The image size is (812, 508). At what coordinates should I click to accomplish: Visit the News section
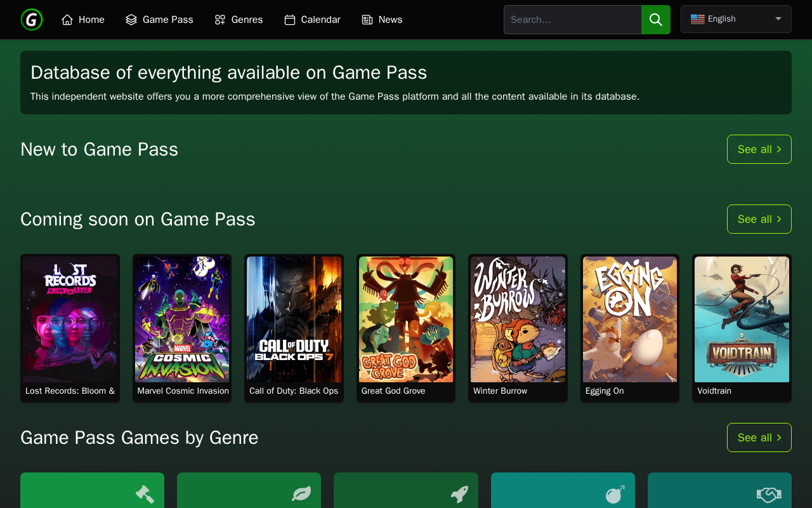[382, 20]
